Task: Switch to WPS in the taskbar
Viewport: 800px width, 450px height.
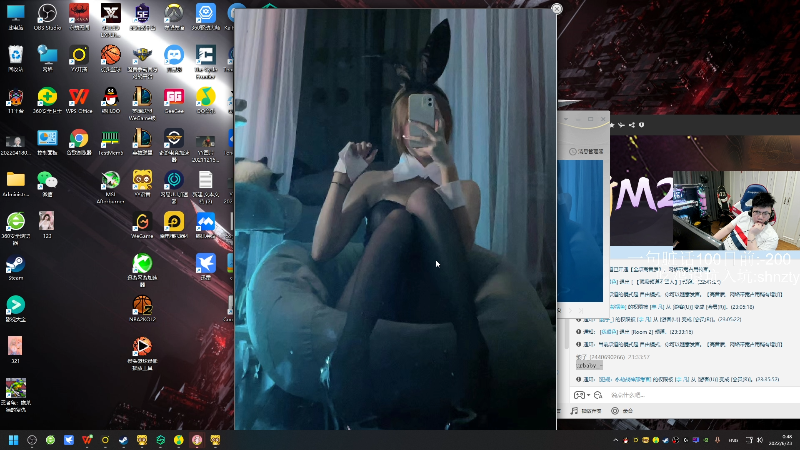Action: point(87,440)
